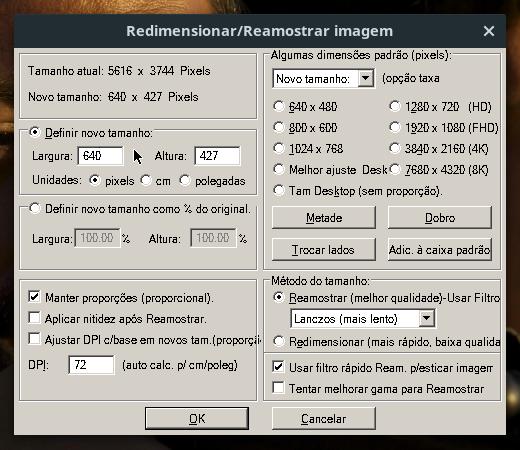Expand the Lanczos filter dropdown
The height and width of the screenshot is (450, 520).
[427, 319]
